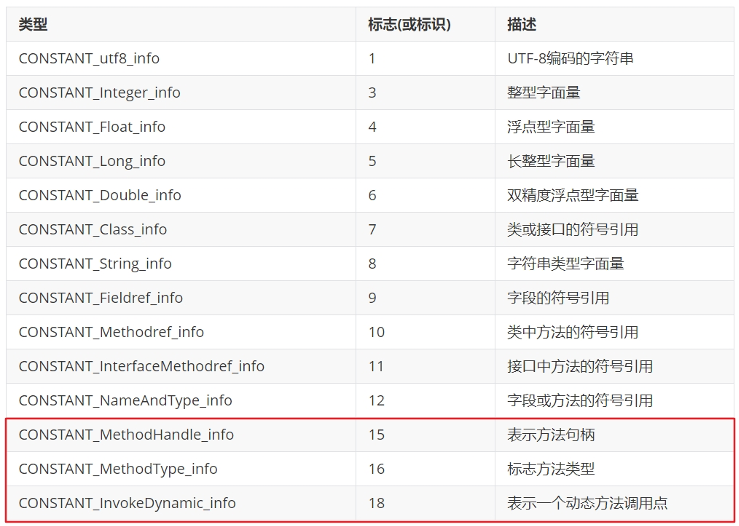Image resolution: width=739 pixels, height=526 pixels.
Task: Click the tag value 15 in the MethodHandle row
Action: (x=377, y=435)
